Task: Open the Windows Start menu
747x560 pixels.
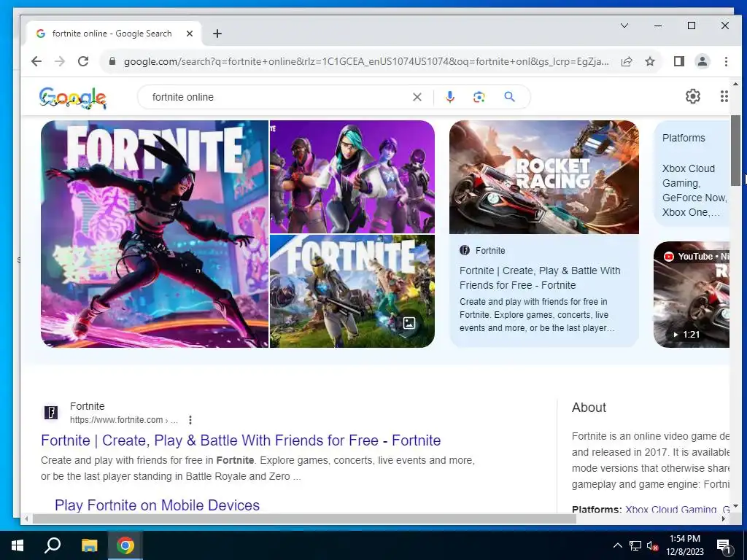Action: pyautogui.click(x=18, y=545)
